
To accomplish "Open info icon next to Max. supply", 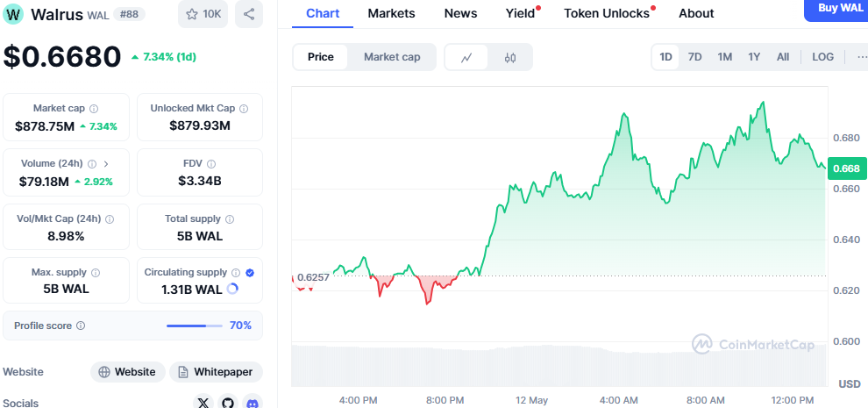I will [x=96, y=273].
